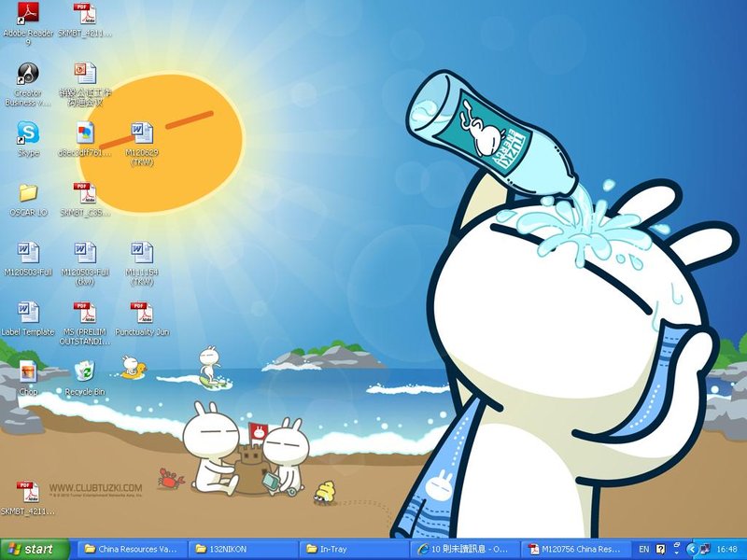Click the Start button

(35, 549)
